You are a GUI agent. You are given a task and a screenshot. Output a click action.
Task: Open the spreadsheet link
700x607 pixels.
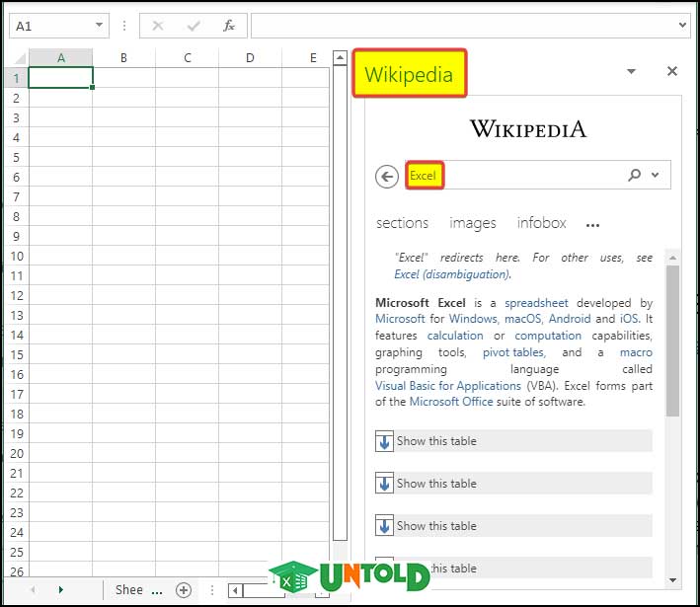click(x=536, y=303)
